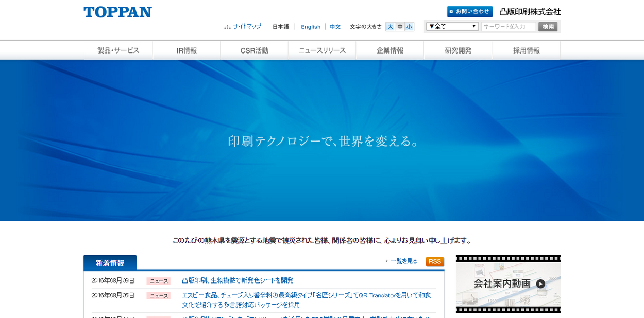
Task: Open the 製品・サービス menu
Action: 118,50
